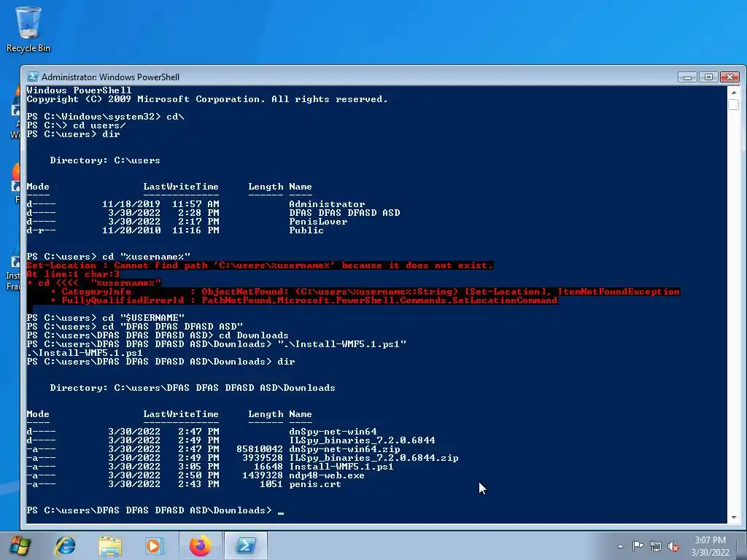Open the network status tray icon
The height and width of the screenshot is (560, 747).
(656, 546)
